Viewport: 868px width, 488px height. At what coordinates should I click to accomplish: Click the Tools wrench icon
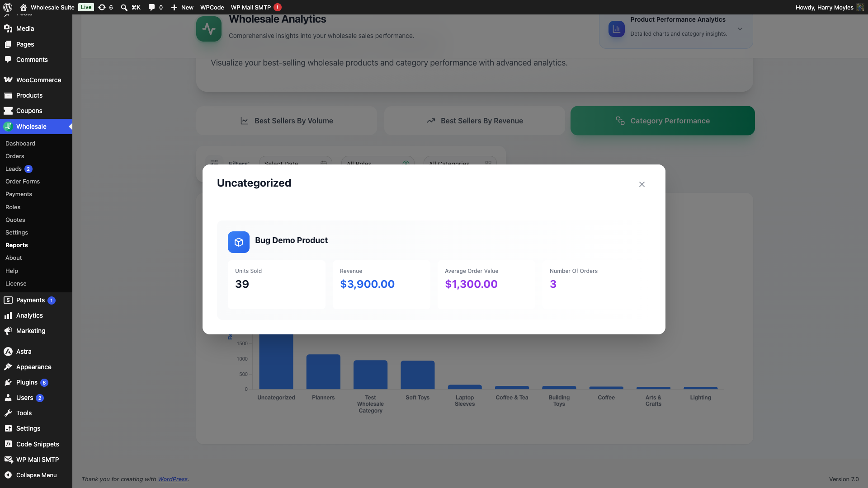coord(8,413)
